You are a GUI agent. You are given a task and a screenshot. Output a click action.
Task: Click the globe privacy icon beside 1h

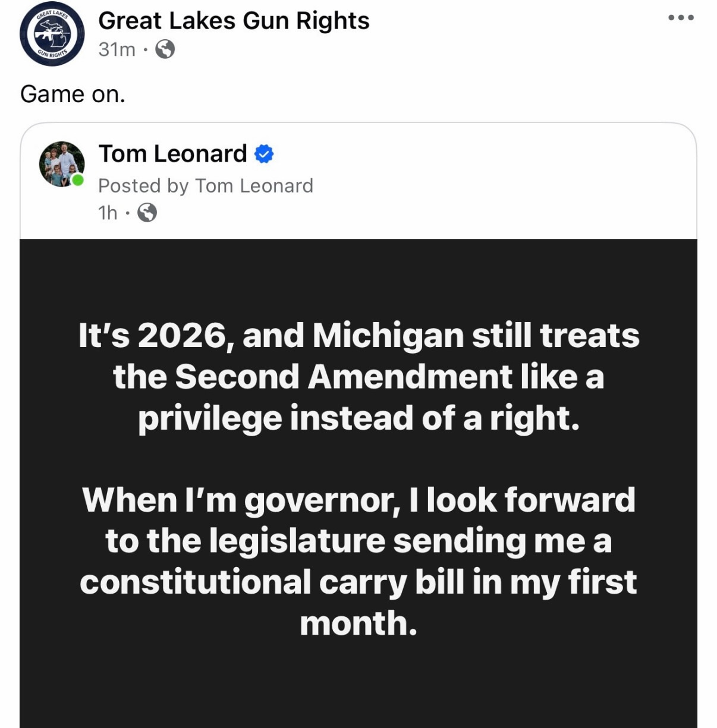click(147, 212)
